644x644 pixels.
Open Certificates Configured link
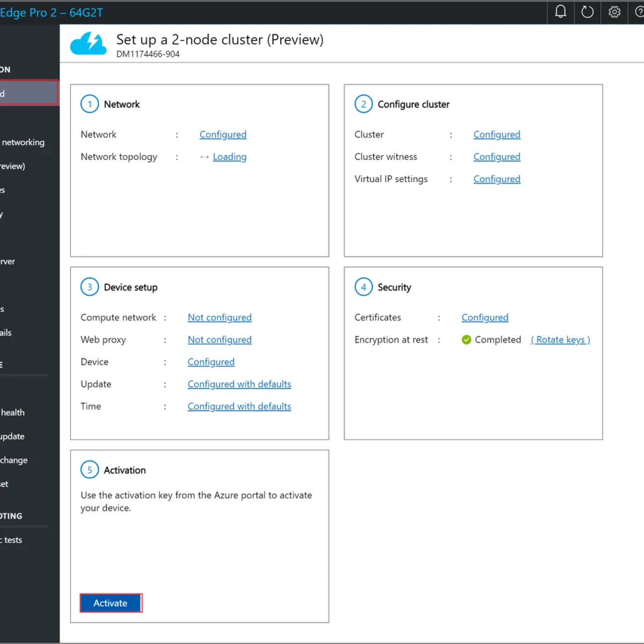pyautogui.click(x=485, y=318)
